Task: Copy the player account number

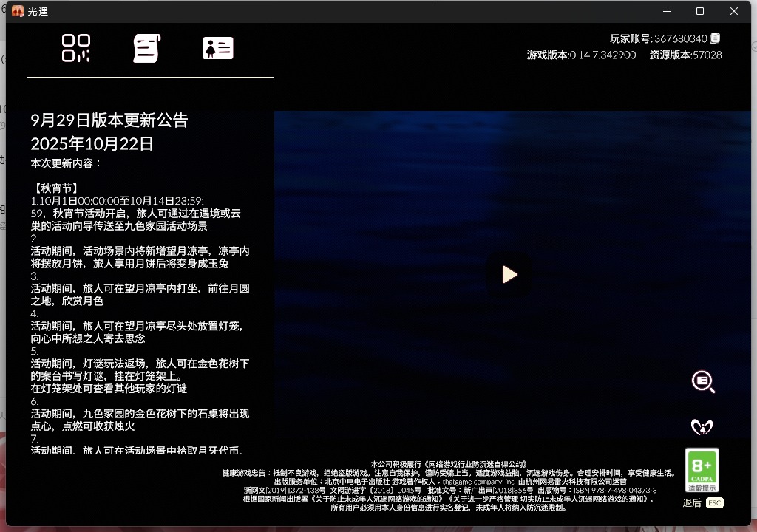Action: pyautogui.click(x=715, y=38)
